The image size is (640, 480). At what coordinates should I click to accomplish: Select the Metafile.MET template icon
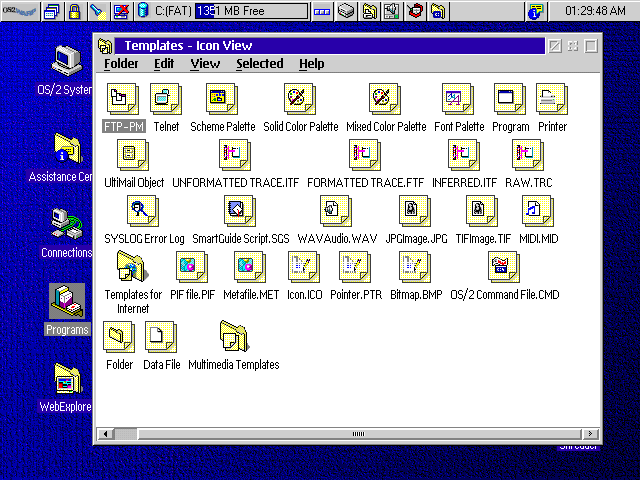[250, 267]
